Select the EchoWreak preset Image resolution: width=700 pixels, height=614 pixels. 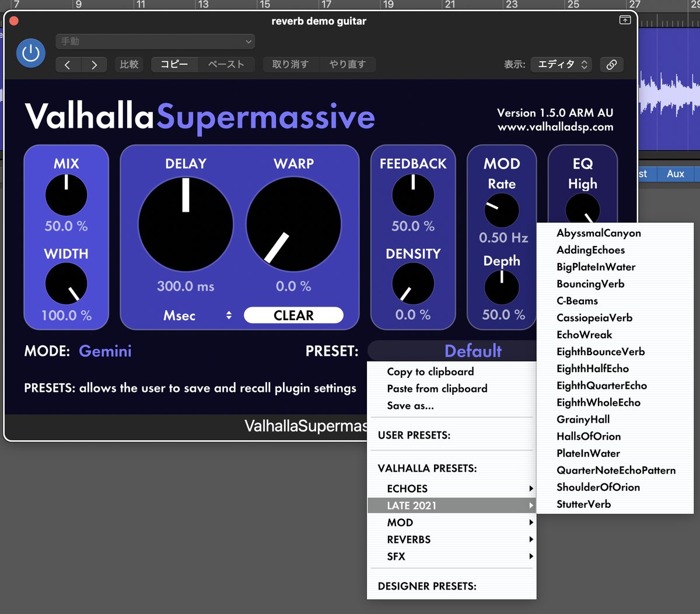coord(615,334)
